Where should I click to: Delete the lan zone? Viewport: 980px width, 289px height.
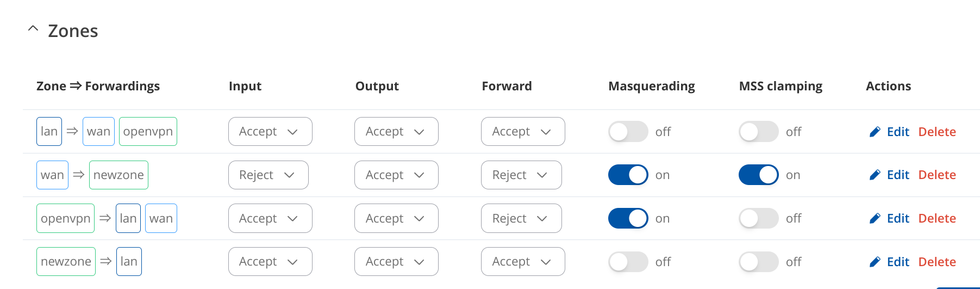coord(937,132)
